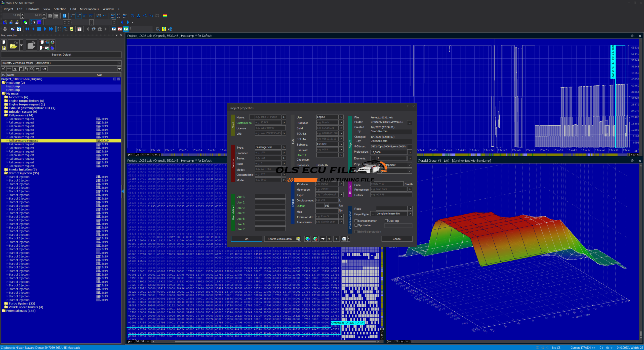Screen dimensions: 644x350
Task: Click the blue puzzle piece plugin icon
Action: click(x=52, y=48)
